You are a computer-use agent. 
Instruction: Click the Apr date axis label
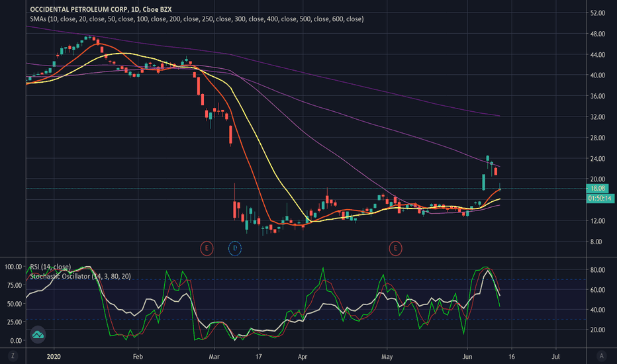(x=302, y=357)
